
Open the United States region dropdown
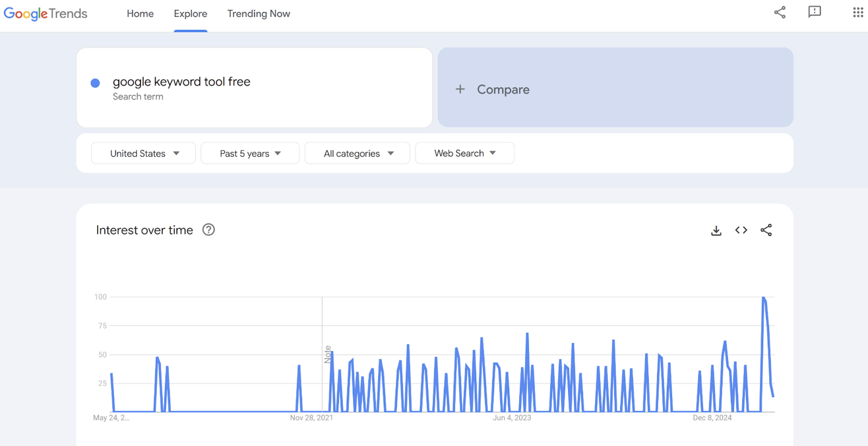pos(143,153)
